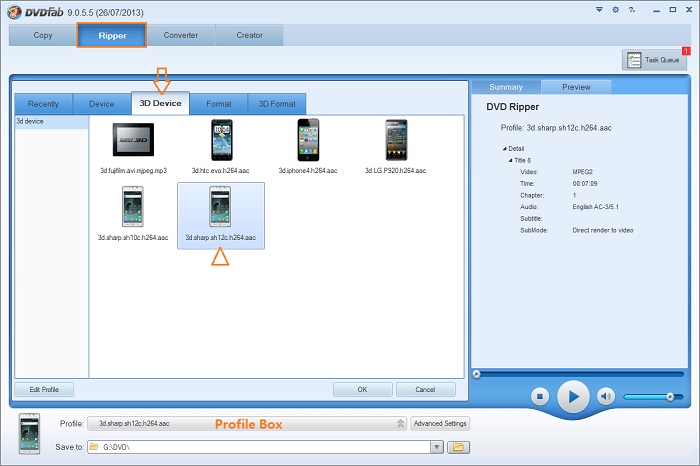The height and width of the screenshot is (466, 700).
Task: Open the Recently profiles tab
Action: point(43,104)
